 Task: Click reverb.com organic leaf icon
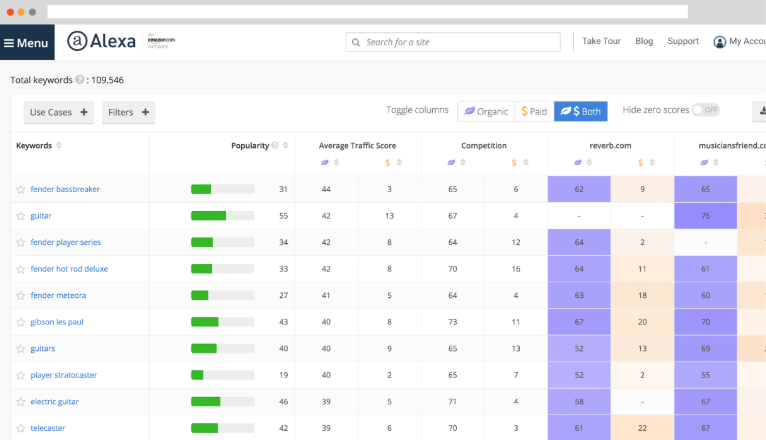[x=578, y=163]
